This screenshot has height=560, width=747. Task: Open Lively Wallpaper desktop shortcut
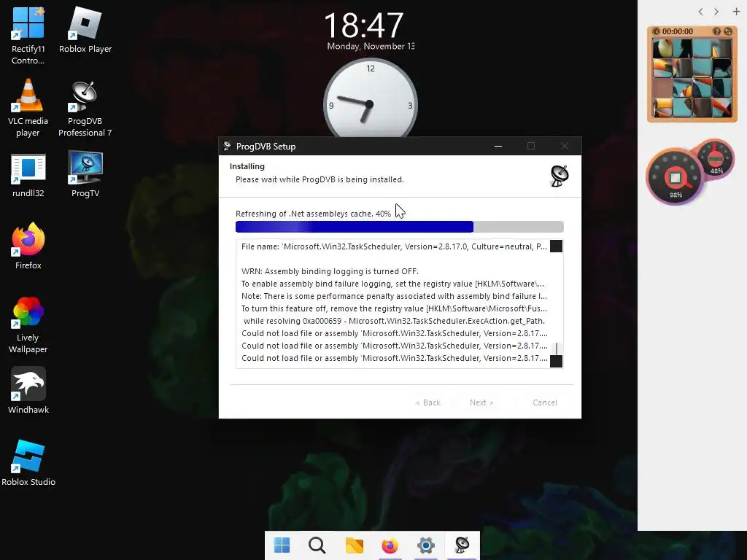click(x=28, y=325)
